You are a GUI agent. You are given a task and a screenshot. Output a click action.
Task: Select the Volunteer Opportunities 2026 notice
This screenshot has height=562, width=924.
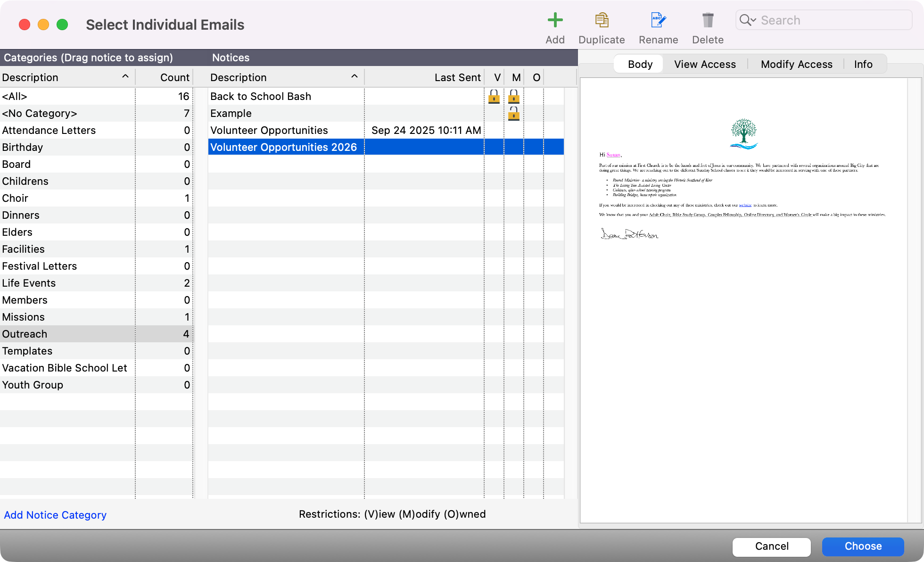pyautogui.click(x=386, y=147)
